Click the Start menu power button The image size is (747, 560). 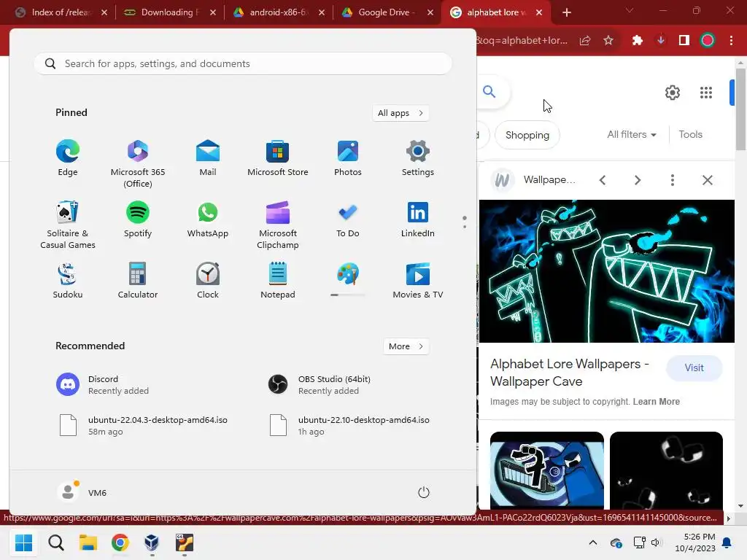pyautogui.click(x=424, y=492)
